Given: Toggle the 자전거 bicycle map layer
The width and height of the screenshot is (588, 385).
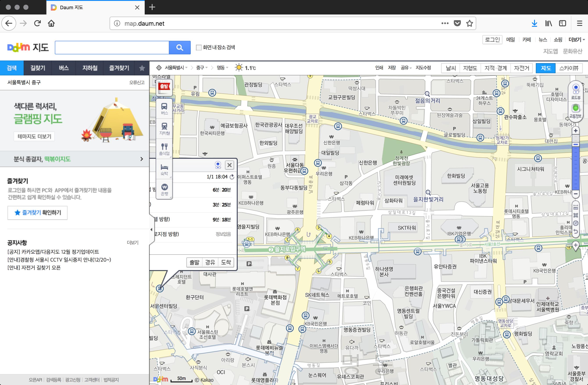Looking at the screenshot, I should [522, 68].
